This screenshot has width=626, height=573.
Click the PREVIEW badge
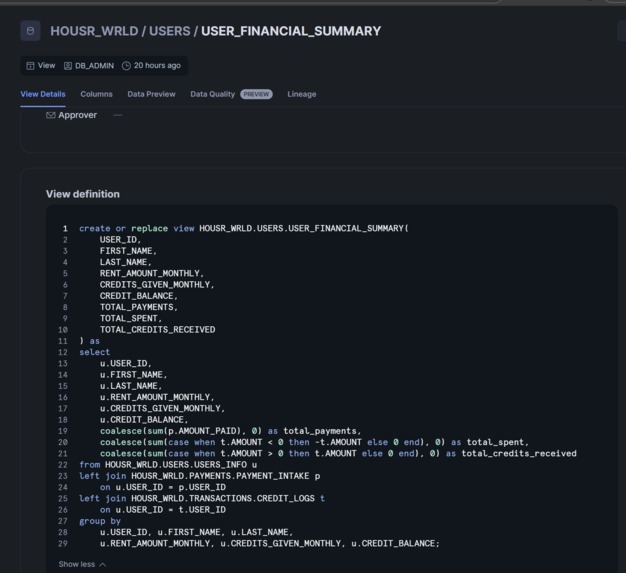pyautogui.click(x=256, y=94)
